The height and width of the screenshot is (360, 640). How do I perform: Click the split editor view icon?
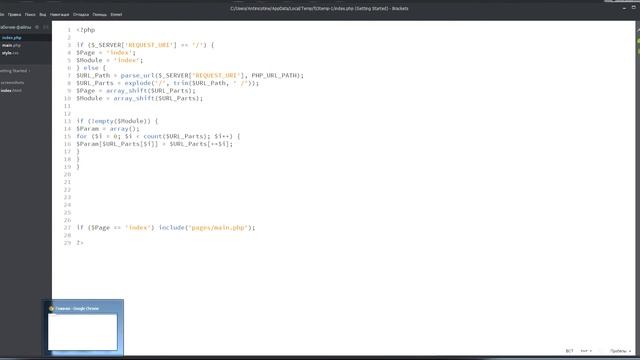click(46, 27)
